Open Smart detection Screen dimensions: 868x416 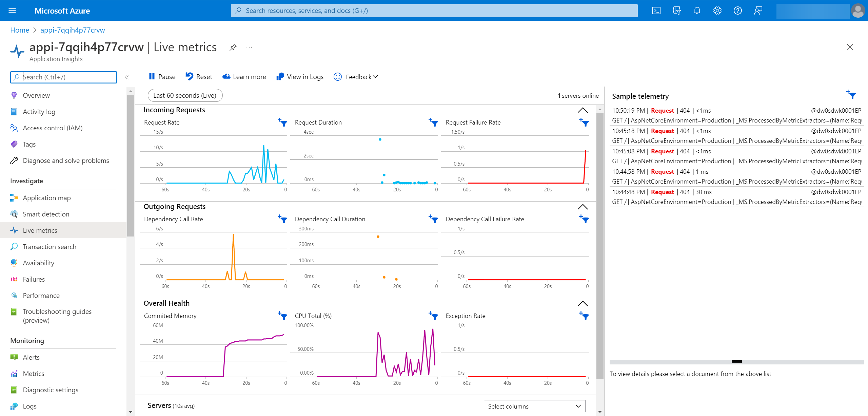(63, 214)
